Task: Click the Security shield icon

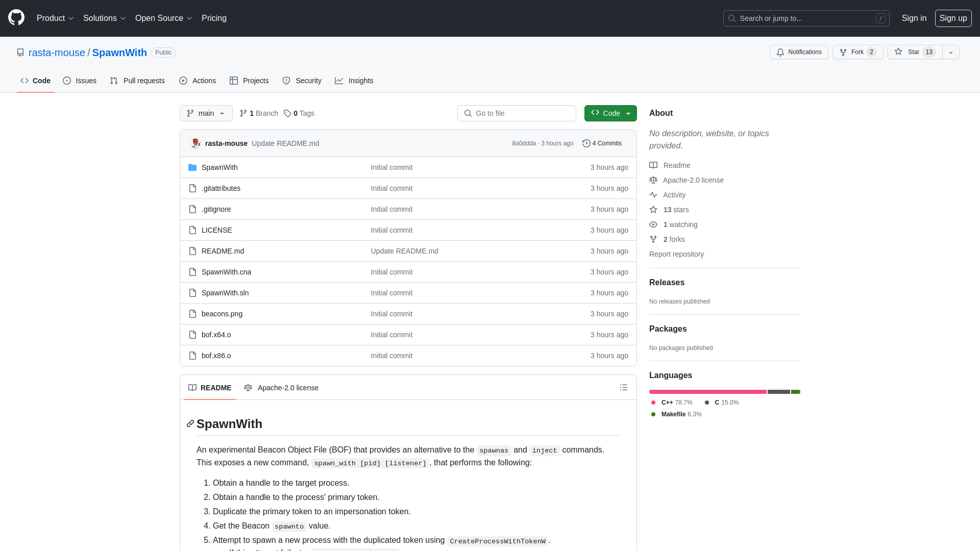Action: (x=285, y=81)
